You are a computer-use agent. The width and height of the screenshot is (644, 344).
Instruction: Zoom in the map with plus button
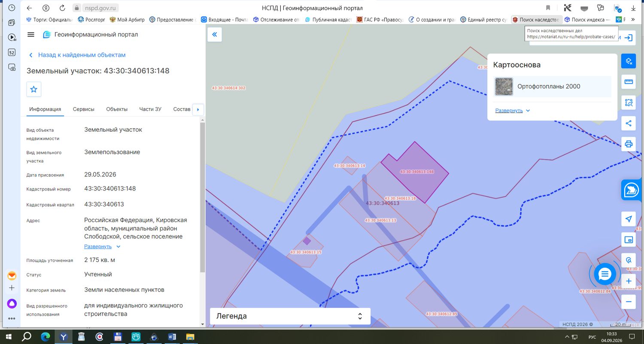pyautogui.click(x=629, y=281)
